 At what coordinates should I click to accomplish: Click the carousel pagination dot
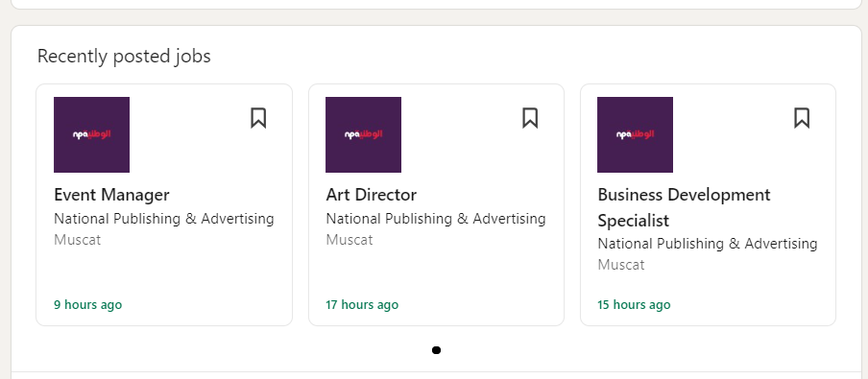(x=436, y=349)
